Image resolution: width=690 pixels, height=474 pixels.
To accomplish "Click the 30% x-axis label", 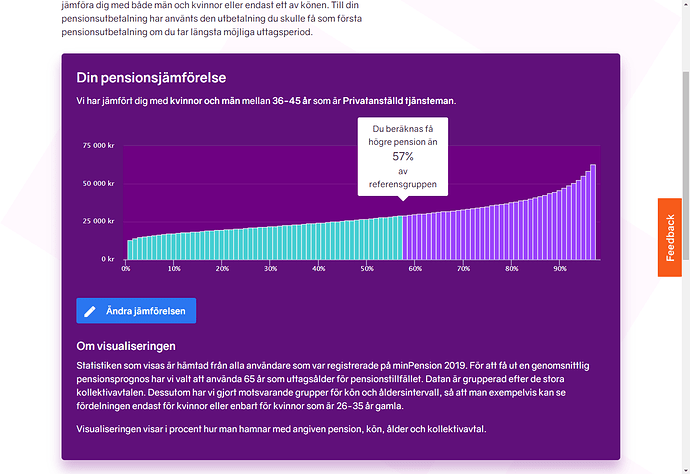I will [270, 268].
